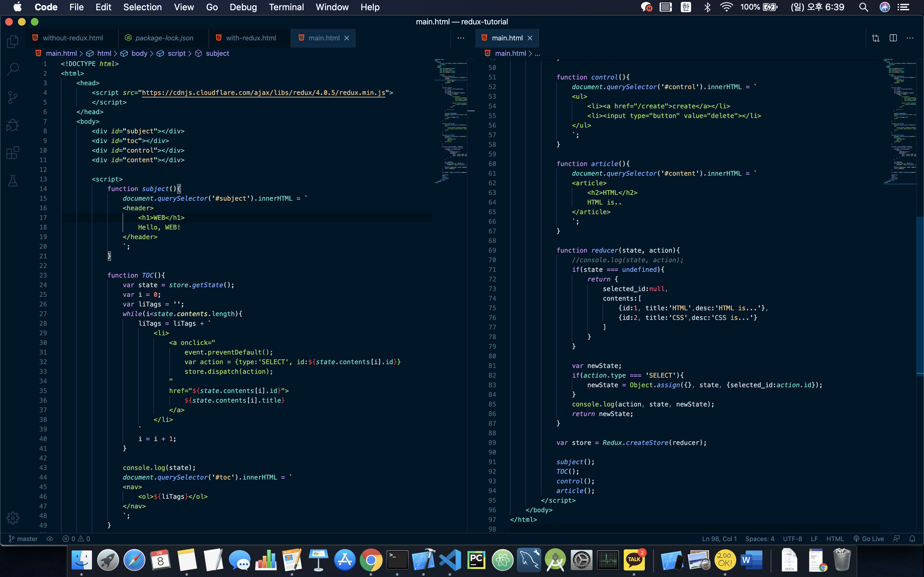This screenshot has height=577, width=924.
Task: Open the Source Control view
Action: [13, 97]
